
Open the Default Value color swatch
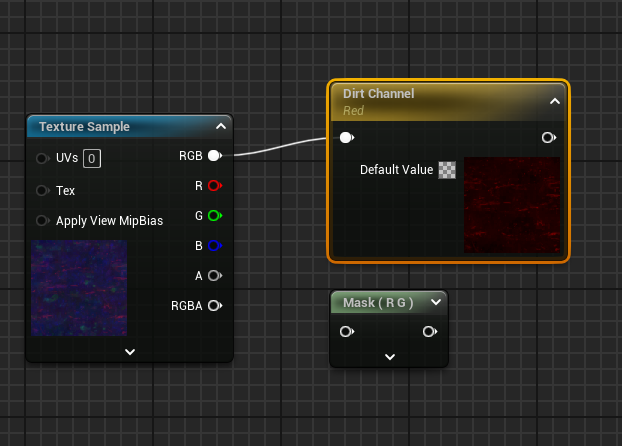[x=447, y=170]
